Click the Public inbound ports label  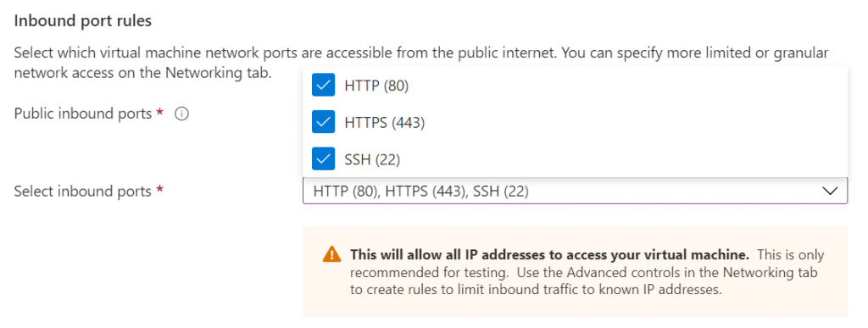coord(82,114)
